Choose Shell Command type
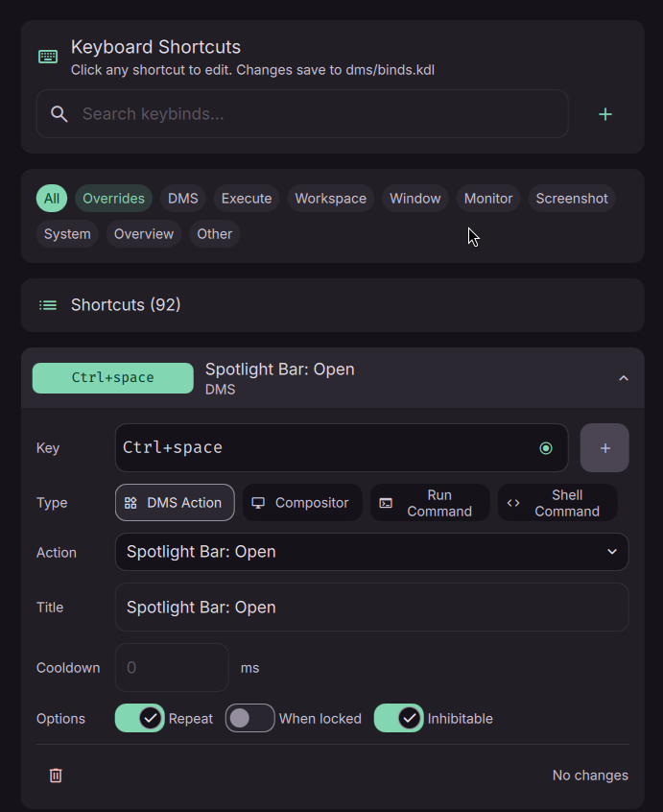Screen dimensions: 663x812 (557, 503)
